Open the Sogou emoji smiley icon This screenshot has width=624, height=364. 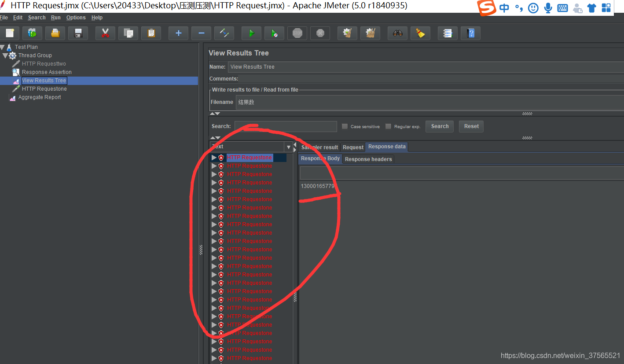[x=533, y=8]
